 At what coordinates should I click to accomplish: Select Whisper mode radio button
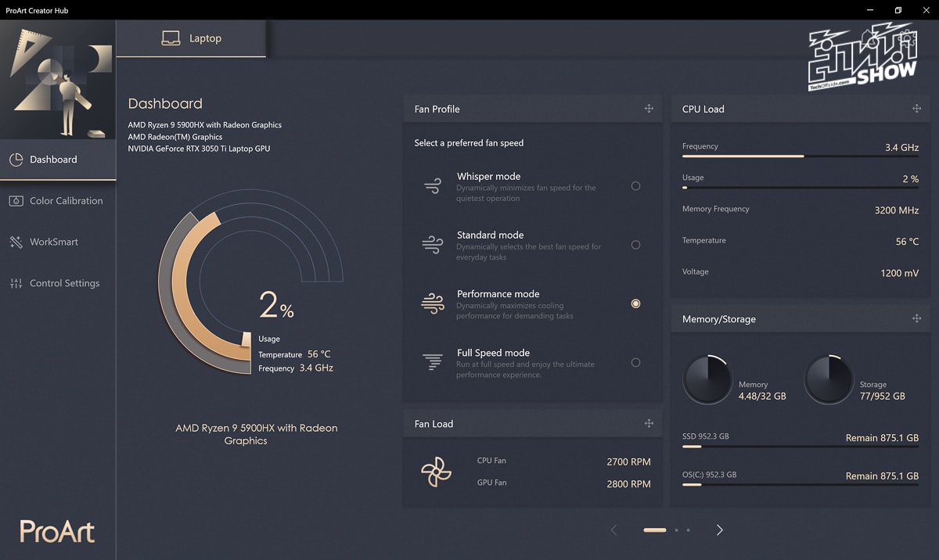[635, 186]
